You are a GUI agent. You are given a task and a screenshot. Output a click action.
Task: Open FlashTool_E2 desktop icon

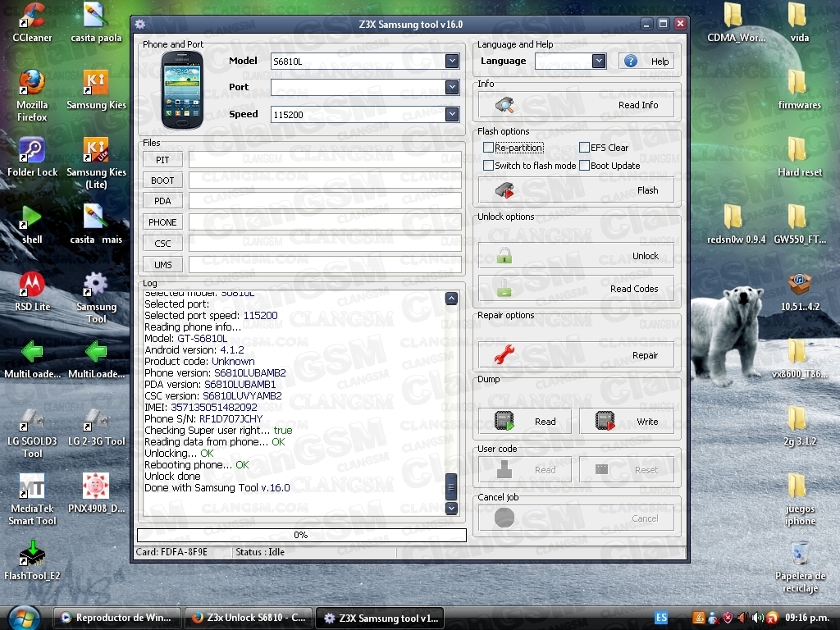click(32, 561)
